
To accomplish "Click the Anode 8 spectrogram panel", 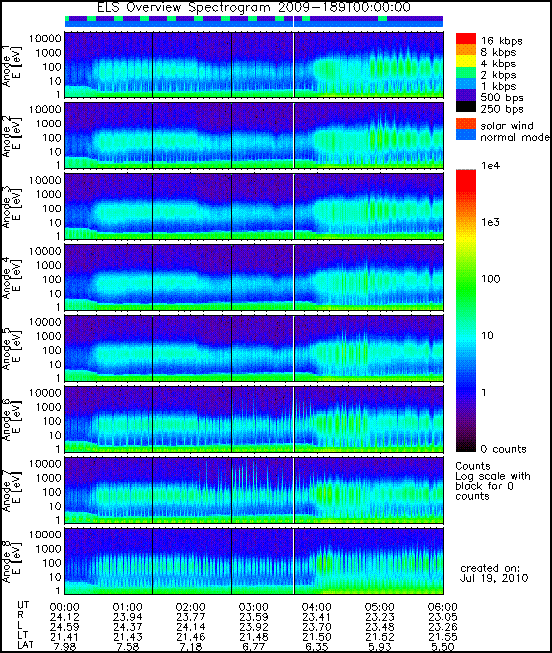I will coord(254,561).
